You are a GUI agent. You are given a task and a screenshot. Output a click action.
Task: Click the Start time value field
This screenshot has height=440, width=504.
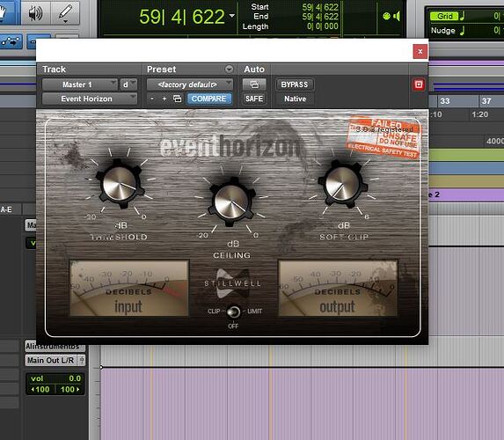click(x=320, y=7)
